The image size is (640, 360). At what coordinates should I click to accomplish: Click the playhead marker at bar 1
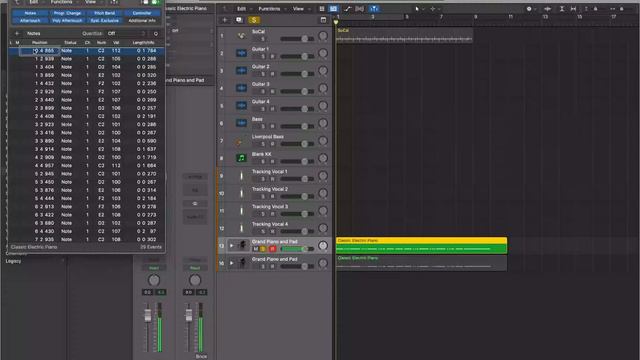click(336, 22)
